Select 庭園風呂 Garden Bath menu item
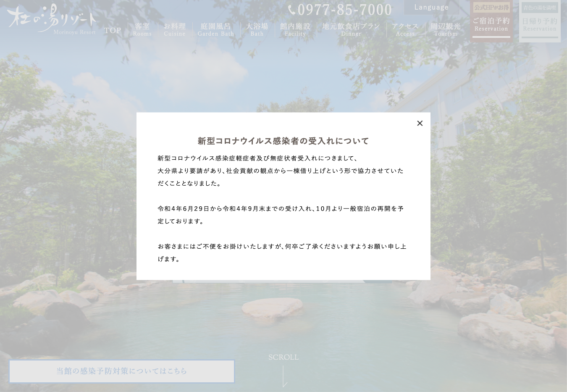The image size is (567, 392). (216, 29)
